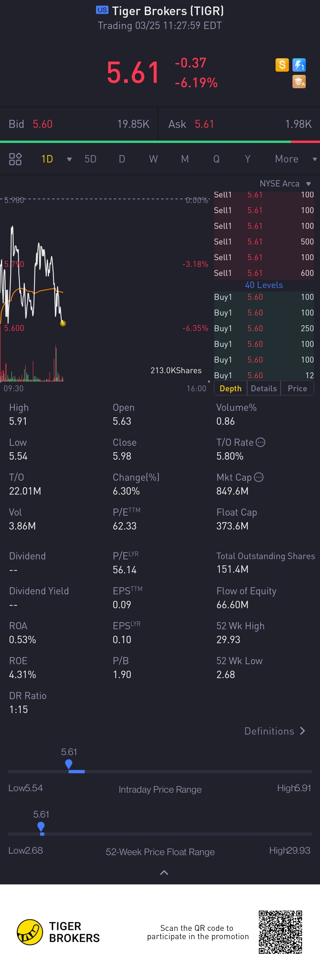Tap the Ask 5.61 quote
320x980 pixels.
click(239, 124)
